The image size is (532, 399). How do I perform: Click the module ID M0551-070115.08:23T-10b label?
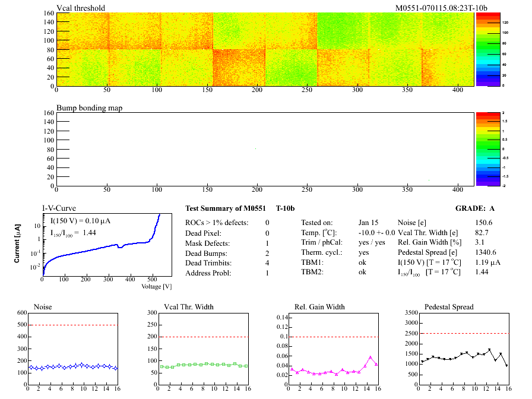[441, 8]
